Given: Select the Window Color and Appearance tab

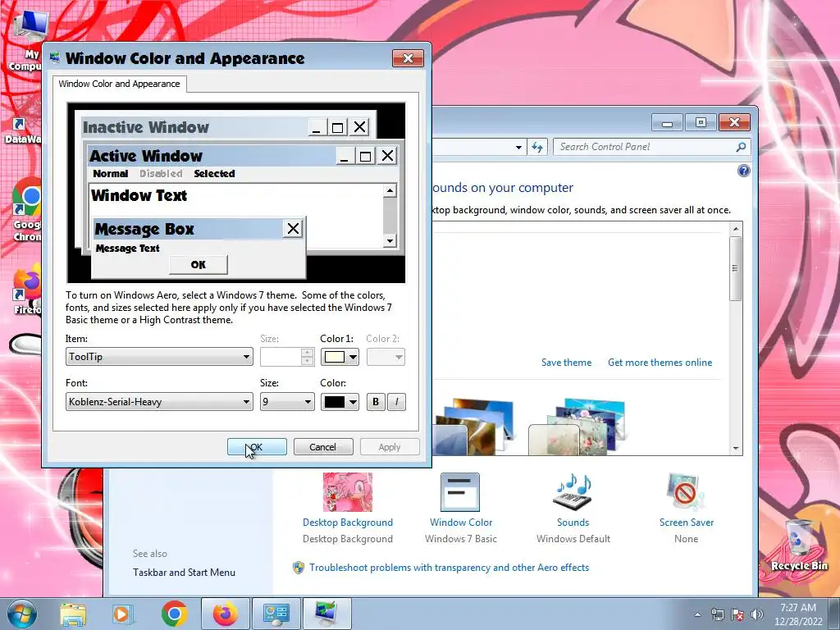Looking at the screenshot, I should tap(120, 84).
